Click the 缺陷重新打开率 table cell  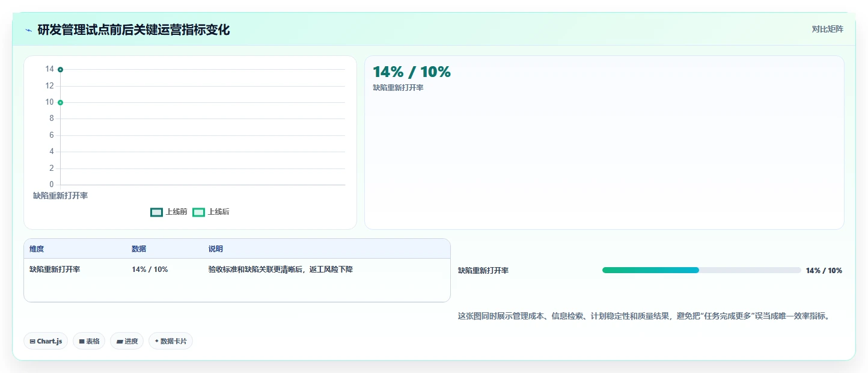(x=55, y=270)
